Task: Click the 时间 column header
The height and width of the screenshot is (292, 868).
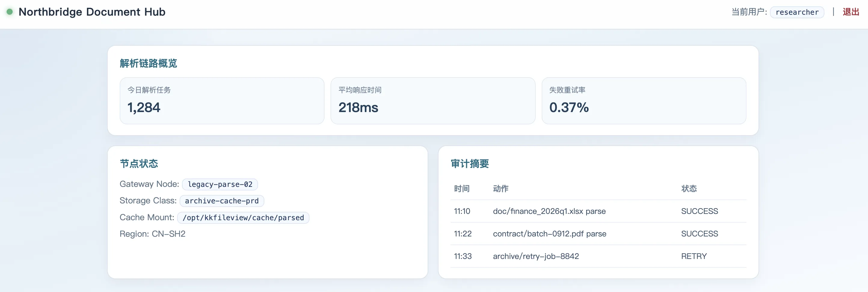Action: 462,188
